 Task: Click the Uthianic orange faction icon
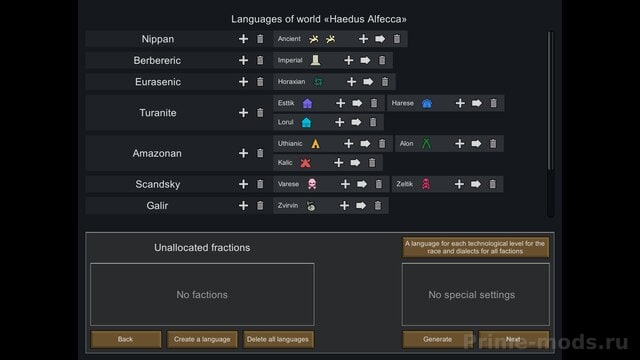point(316,144)
